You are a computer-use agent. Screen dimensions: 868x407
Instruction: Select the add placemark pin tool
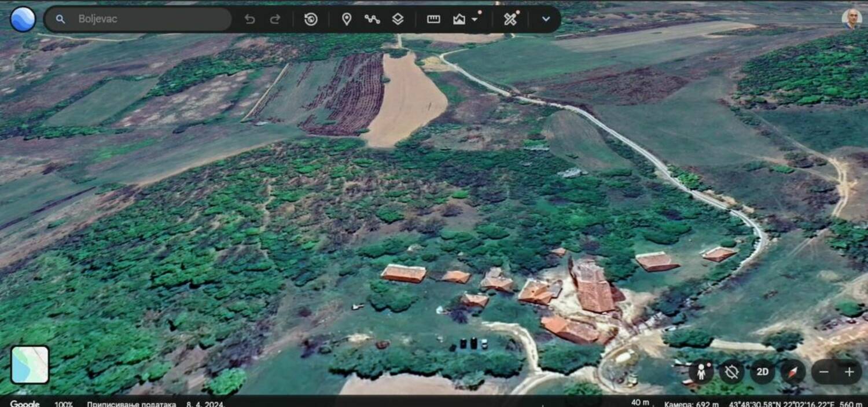pyautogui.click(x=347, y=19)
